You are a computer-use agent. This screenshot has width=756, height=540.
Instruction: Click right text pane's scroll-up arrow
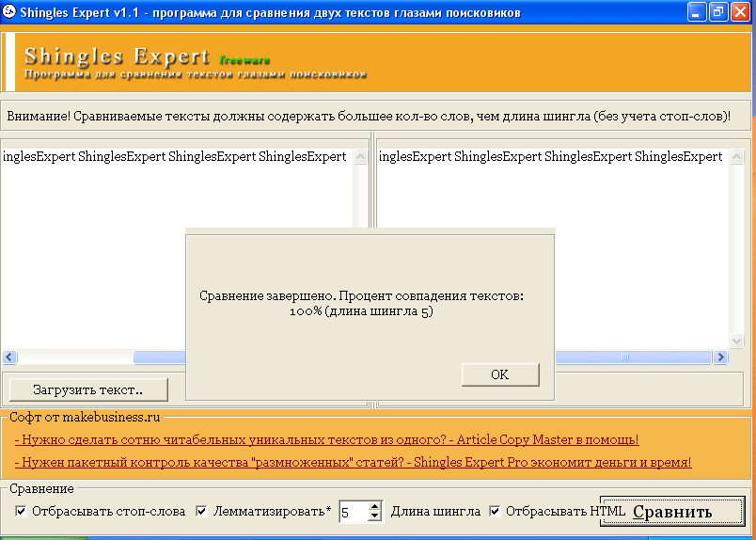point(736,156)
